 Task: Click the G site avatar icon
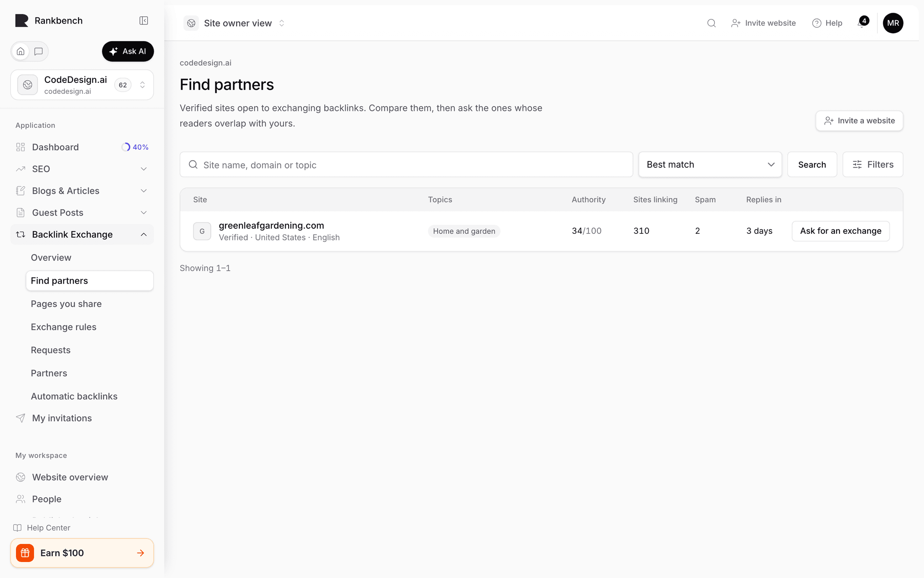(x=202, y=231)
